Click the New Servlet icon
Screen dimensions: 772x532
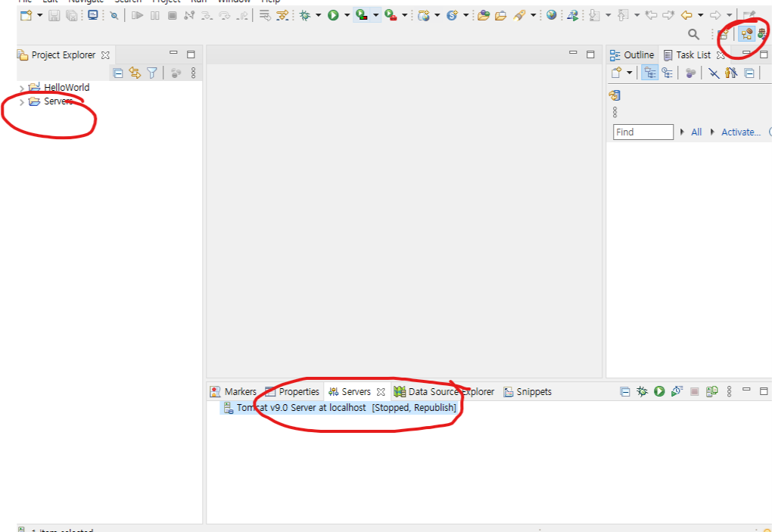point(452,16)
